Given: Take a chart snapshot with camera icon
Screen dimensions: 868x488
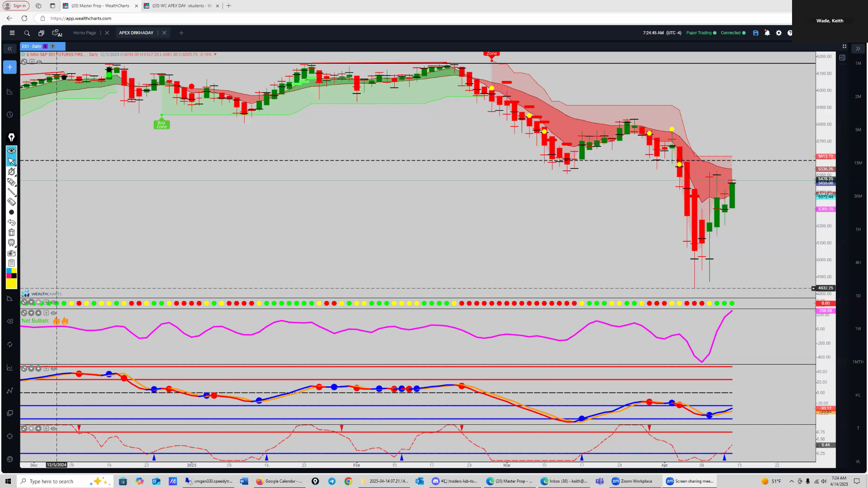Looking at the screenshot, I should pos(11,253).
